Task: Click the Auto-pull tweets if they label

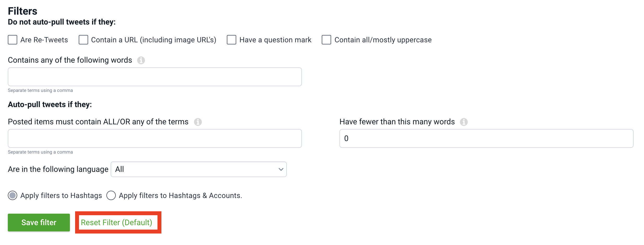Action: [50, 104]
